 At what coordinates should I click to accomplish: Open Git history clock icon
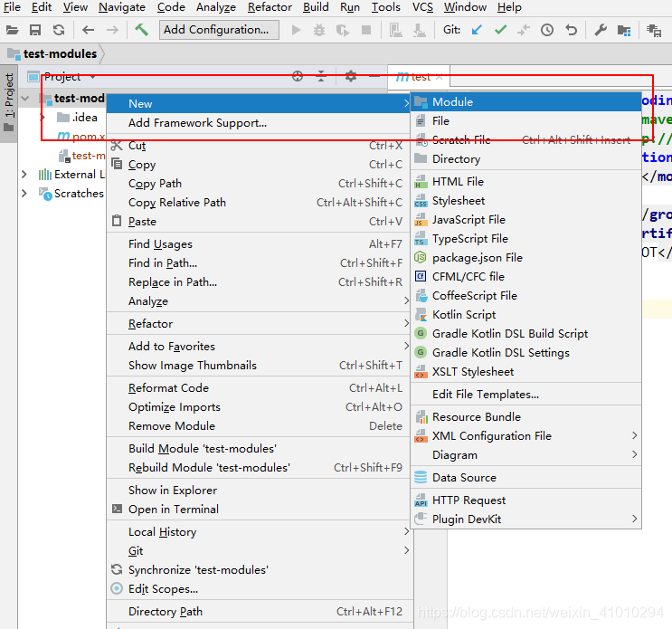point(547,30)
